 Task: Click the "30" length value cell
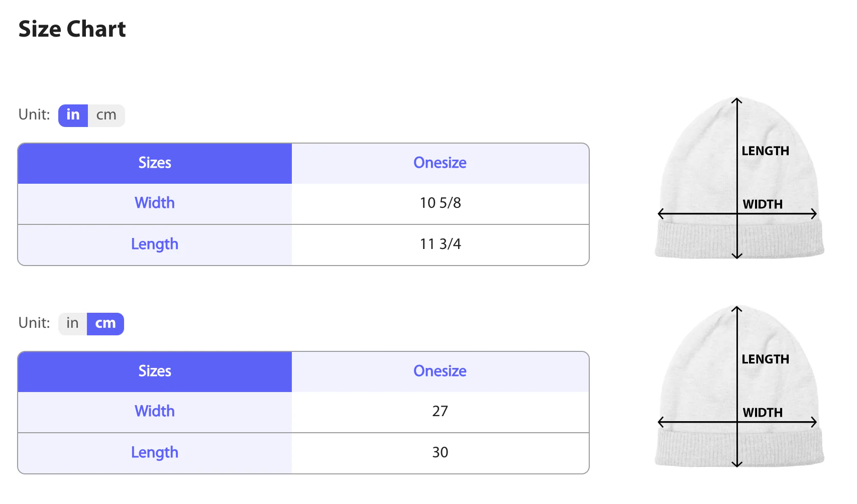click(440, 452)
